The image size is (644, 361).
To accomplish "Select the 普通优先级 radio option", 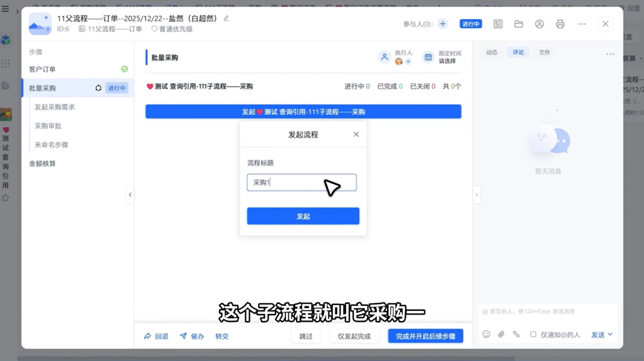I will (x=154, y=29).
